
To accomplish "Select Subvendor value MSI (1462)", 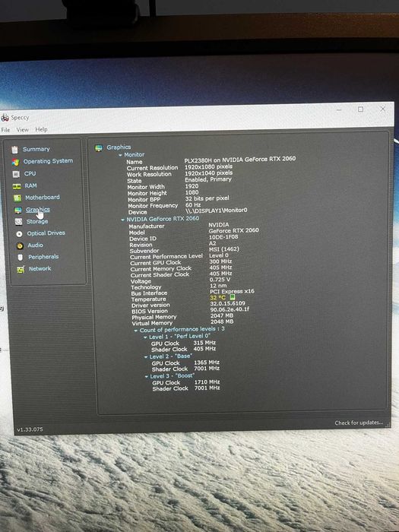I will click(224, 249).
